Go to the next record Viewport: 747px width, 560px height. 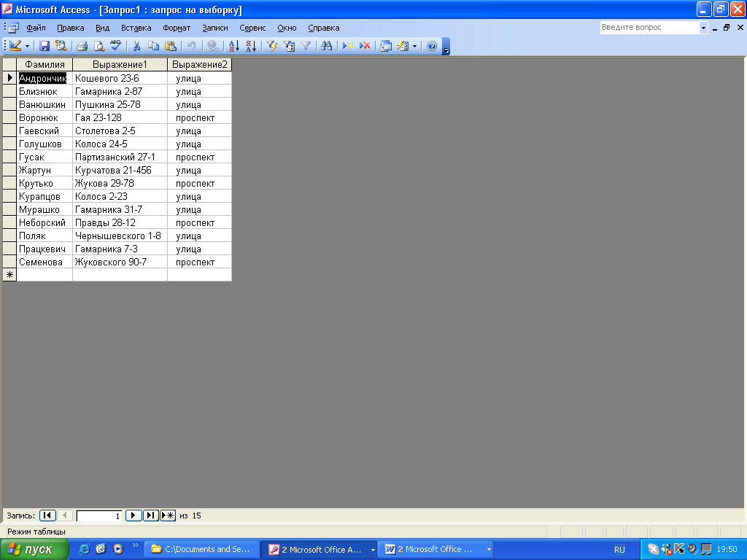point(133,516)
